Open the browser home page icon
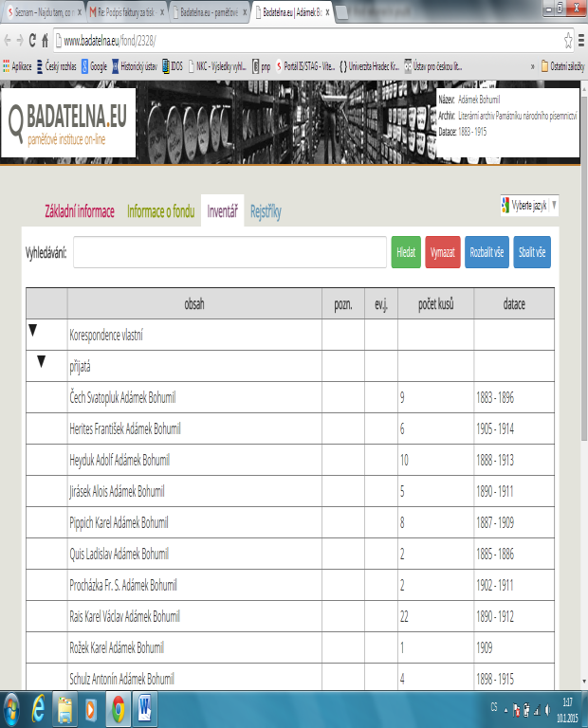 coord(45,41)
